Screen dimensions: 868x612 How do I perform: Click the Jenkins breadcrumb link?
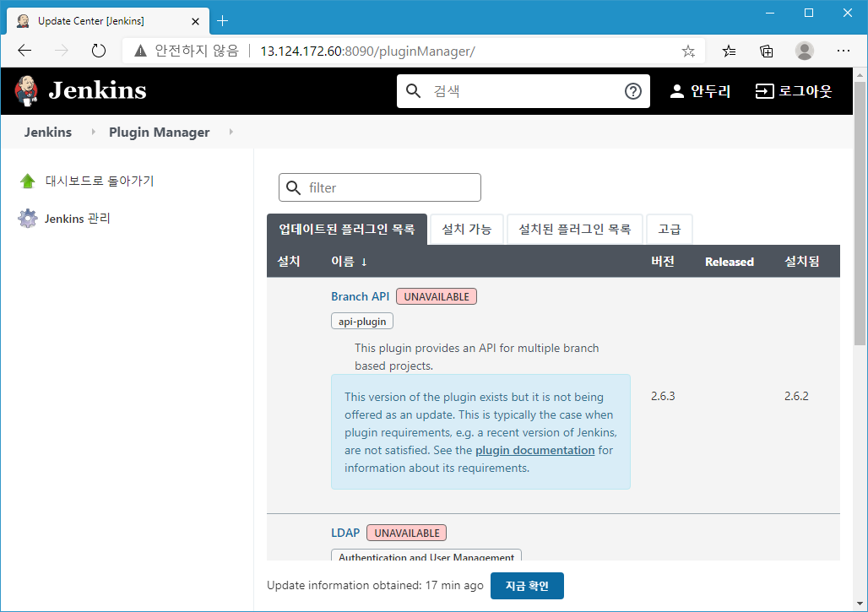coord(47,133)
